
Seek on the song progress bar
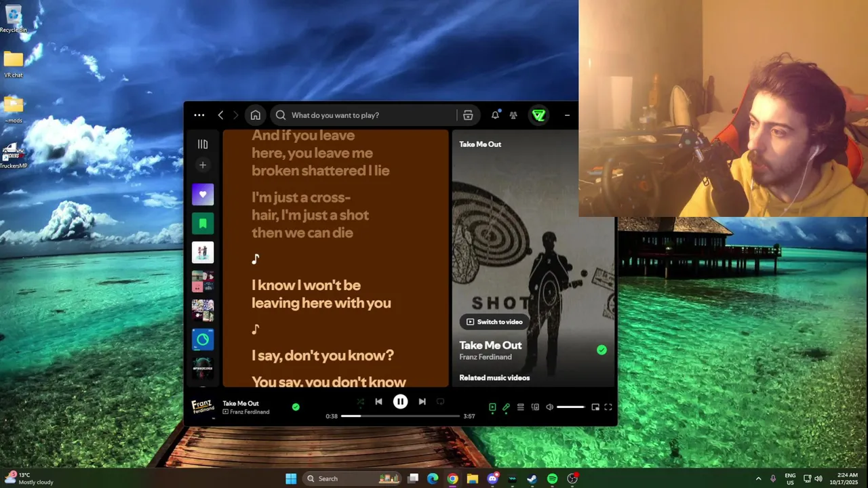pyautogui.click(x=400, y=416)
